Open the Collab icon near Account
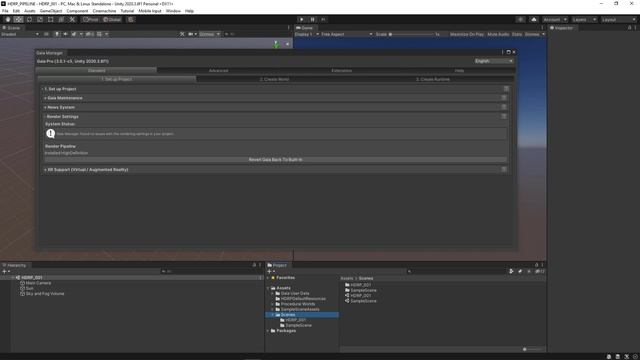640x360 pixels. pos(520,20)
